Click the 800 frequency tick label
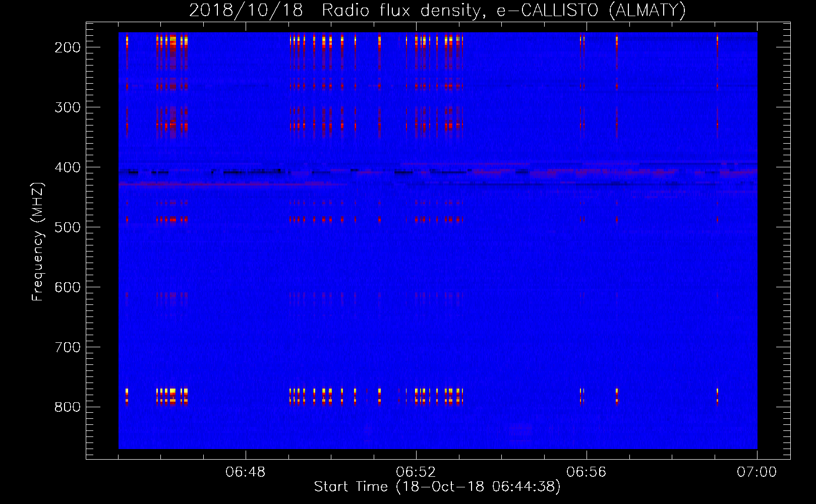The height and width of the screenshot is (504, 816). click(x=68, y=407)
